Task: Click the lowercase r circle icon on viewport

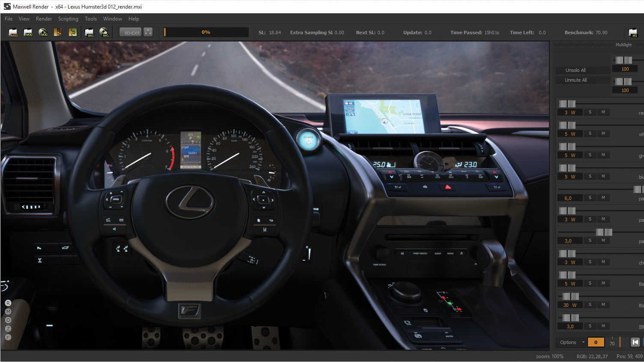Action: point(8,337)
